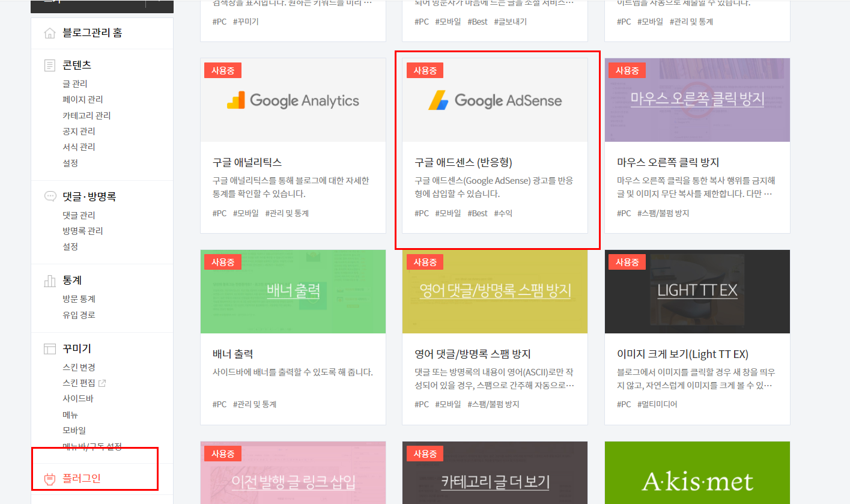Click the #수익 tag on AdSense card
The width and height of the screenshot is (850, 504).
point(503,213)
